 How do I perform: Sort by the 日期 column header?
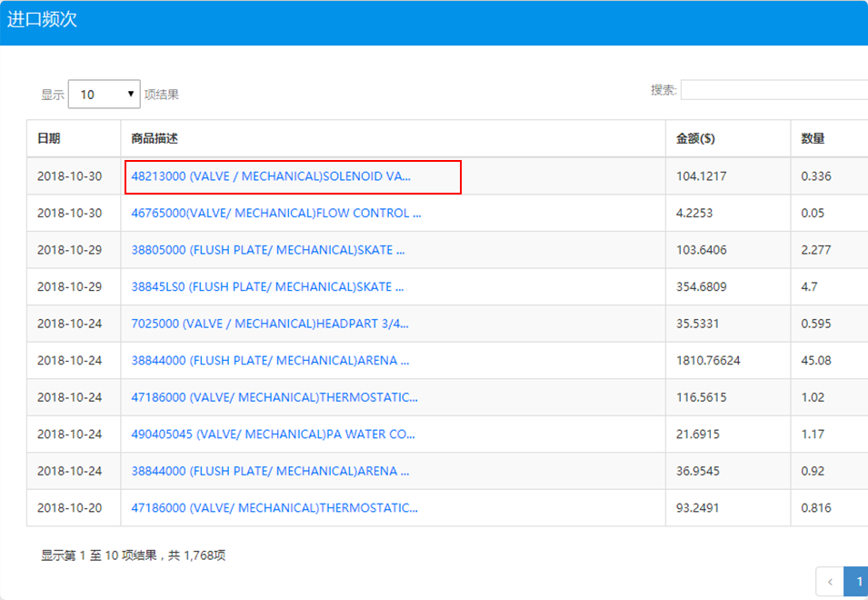pos(74,138)
